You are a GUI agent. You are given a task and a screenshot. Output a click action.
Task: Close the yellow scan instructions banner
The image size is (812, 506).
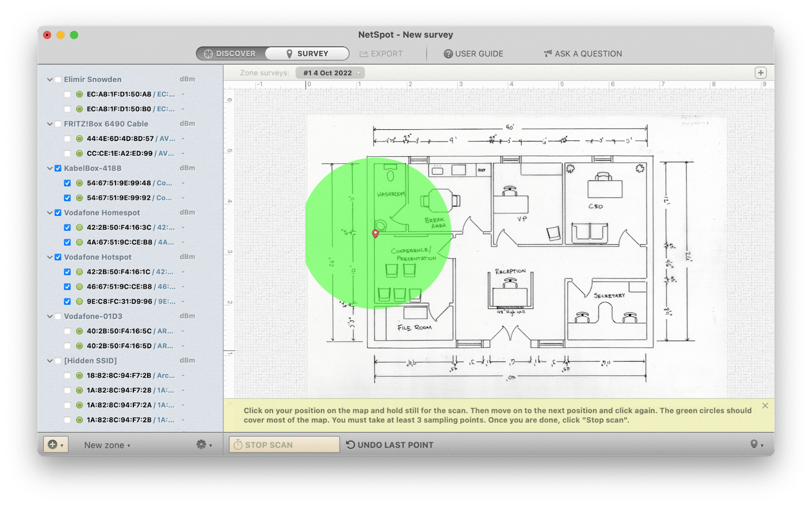click(765, 406)
